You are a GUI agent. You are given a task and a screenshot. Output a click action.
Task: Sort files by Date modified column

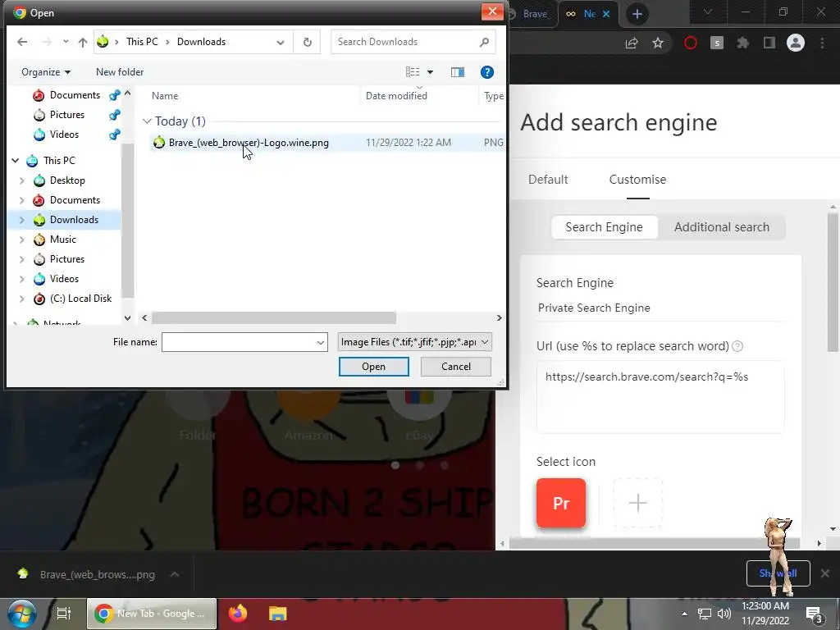[x=396, y=96]
